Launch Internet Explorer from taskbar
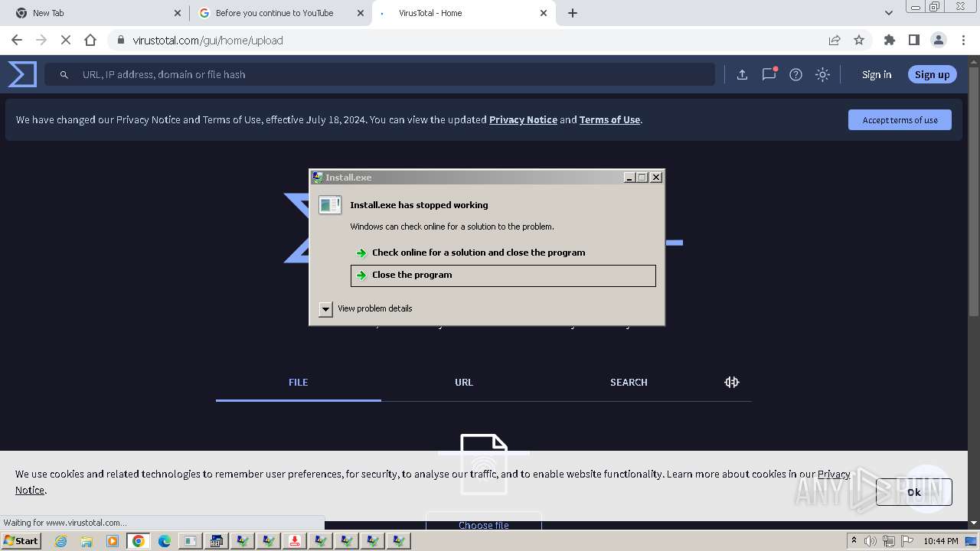Viewport: 980px width, 551px height. click(60, 541)
